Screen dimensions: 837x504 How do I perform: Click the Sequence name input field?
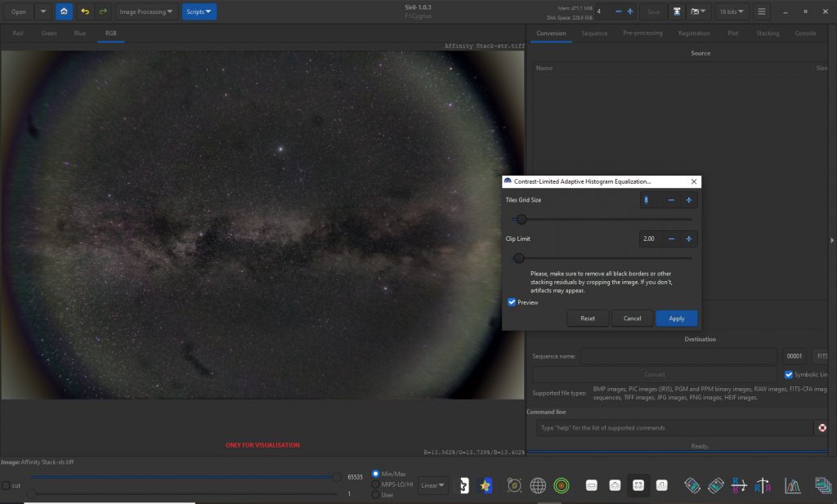coord(678,356)
